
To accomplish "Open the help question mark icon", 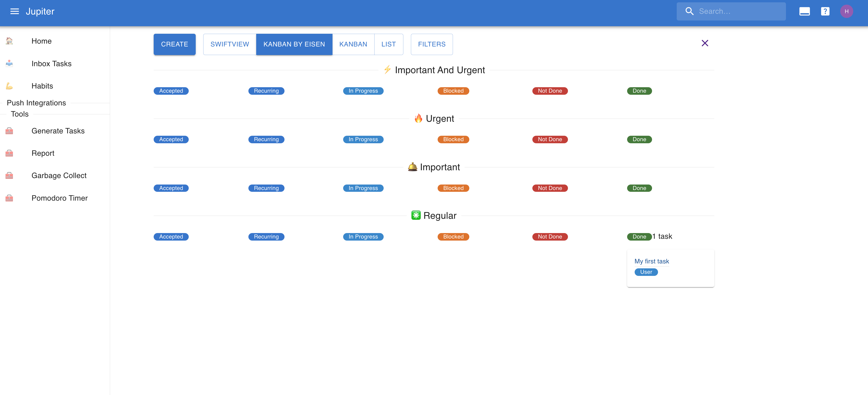I will pyautogui.click(x=825, y=11).
